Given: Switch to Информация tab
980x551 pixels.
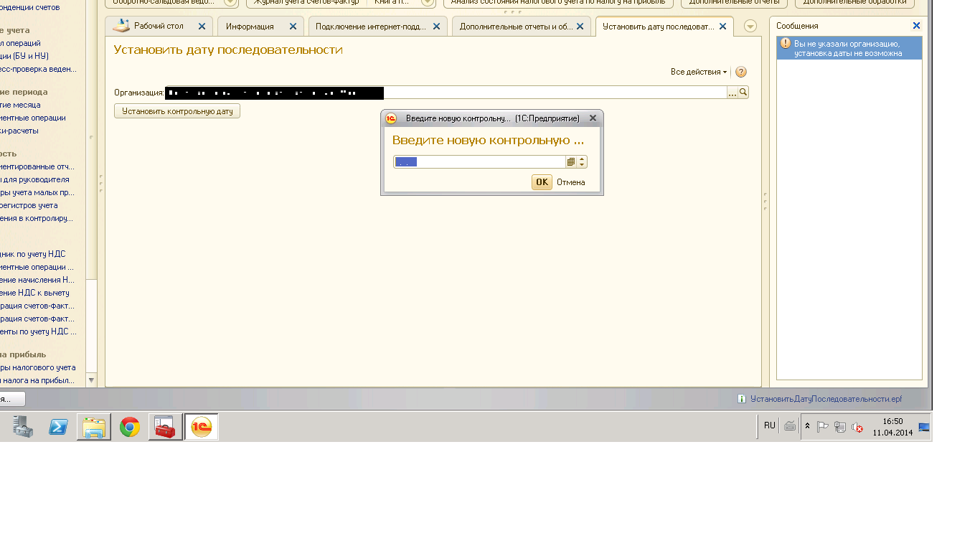Looking at the screenshot, I should [250, 27].
